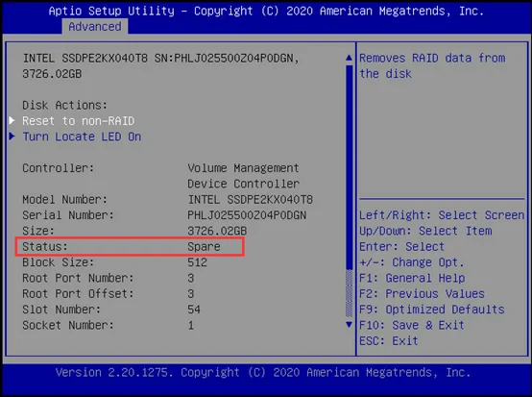Click the Status value 'Spare'

click(204, 246)
